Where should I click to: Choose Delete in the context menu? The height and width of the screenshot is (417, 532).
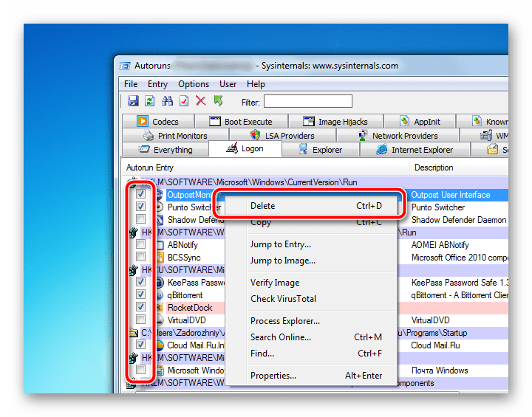[311, 206]
